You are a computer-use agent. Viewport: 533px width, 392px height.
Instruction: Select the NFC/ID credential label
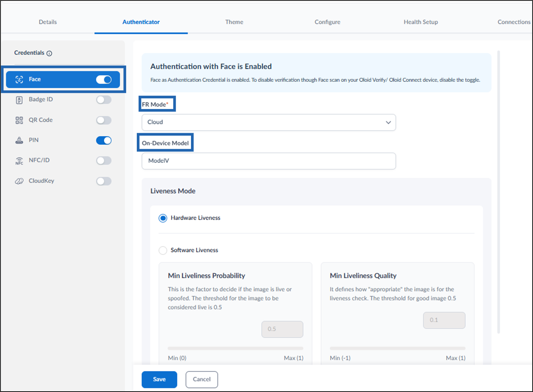tap(39, 160)
